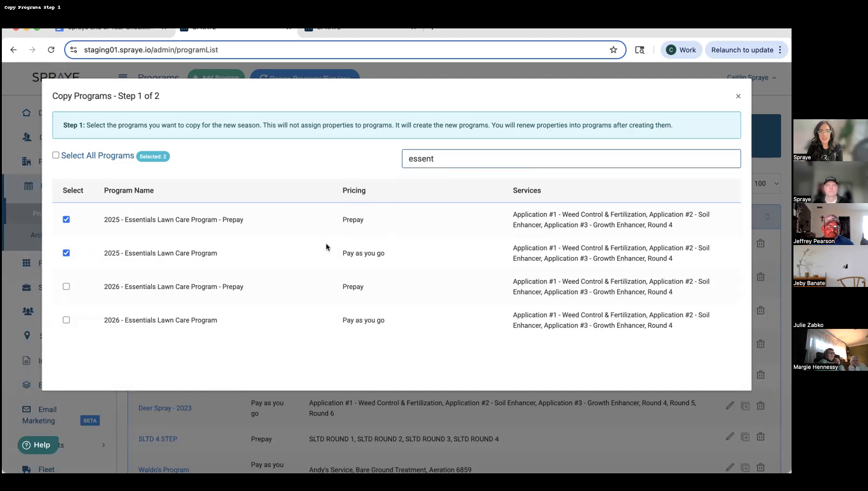This screenshot has height=491, width=868.
Task: Click Relaunch to update
Action: [x=742, y=50]
